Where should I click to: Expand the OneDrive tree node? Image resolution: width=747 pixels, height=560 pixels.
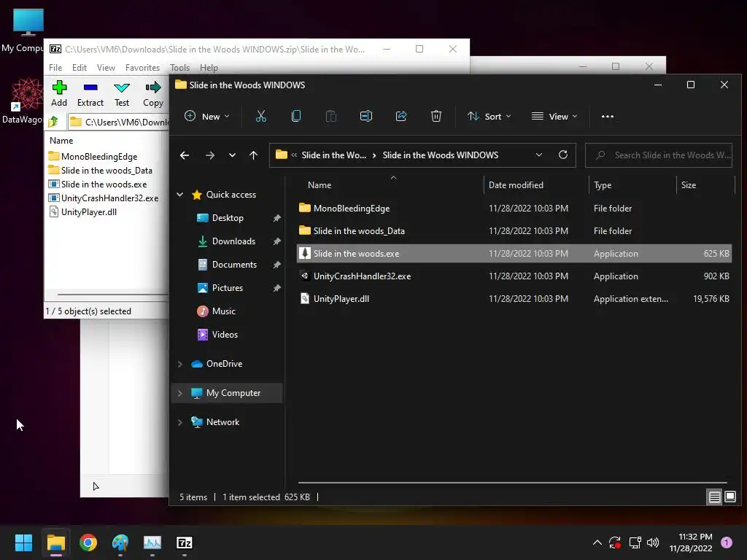point(180,364)
